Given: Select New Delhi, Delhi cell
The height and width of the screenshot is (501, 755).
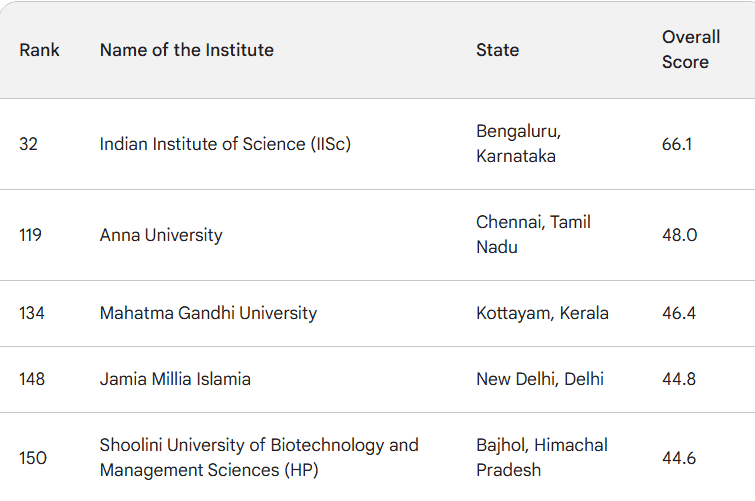Looking at the screenshot, I should [540, 379].
